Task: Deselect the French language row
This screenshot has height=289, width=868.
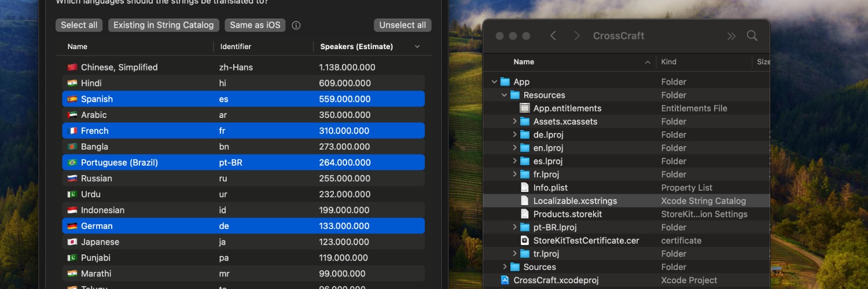Action: click(244, 131)
